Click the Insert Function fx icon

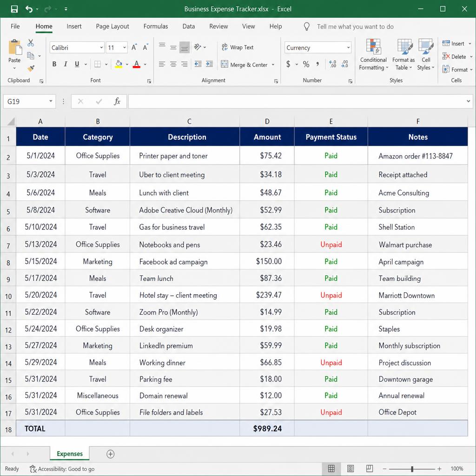point(117,101)
